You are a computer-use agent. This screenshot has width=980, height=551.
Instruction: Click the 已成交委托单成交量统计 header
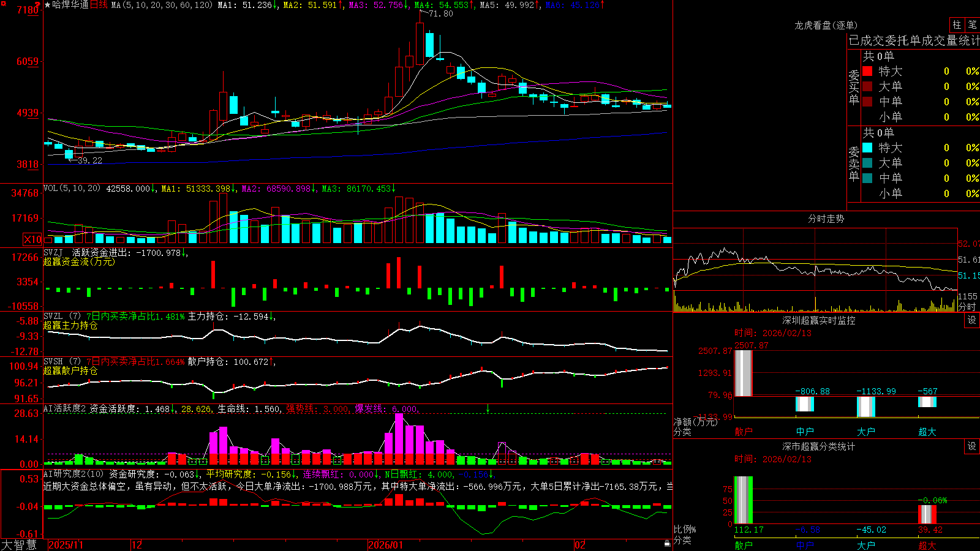click(914, 40)
